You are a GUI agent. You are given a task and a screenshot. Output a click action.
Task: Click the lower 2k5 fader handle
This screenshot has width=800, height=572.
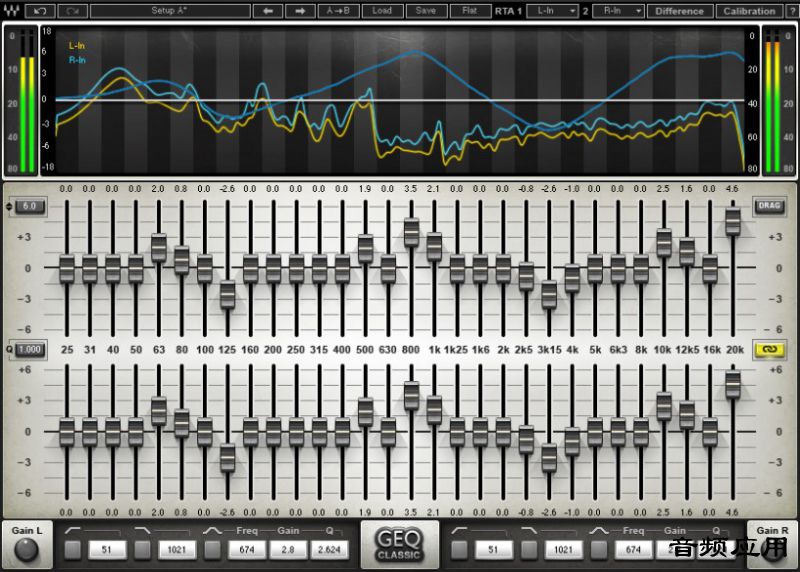526,440
